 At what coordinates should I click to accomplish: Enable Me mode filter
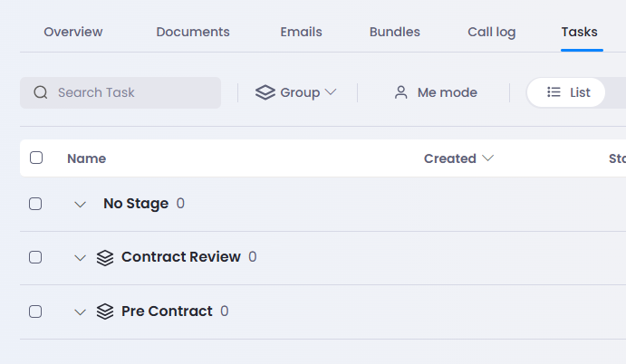pyautogui.click(x=436, y=92)
